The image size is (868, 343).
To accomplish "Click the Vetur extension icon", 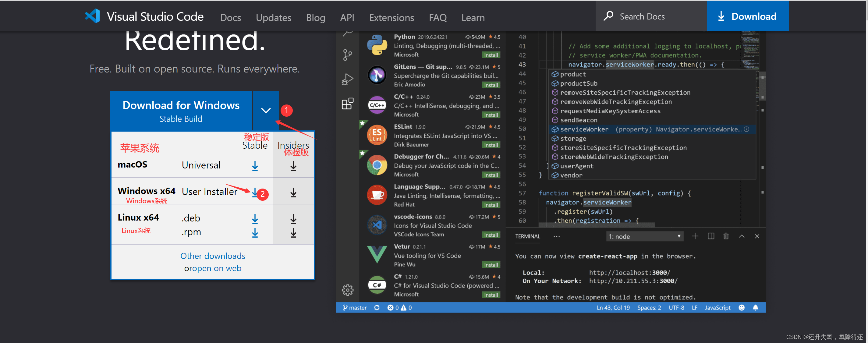I will [377, 255].
